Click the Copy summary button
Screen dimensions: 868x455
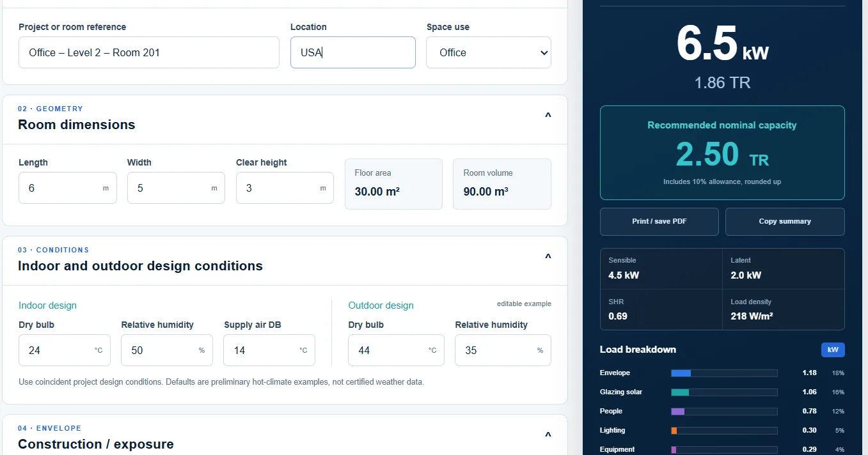(785, 222)
